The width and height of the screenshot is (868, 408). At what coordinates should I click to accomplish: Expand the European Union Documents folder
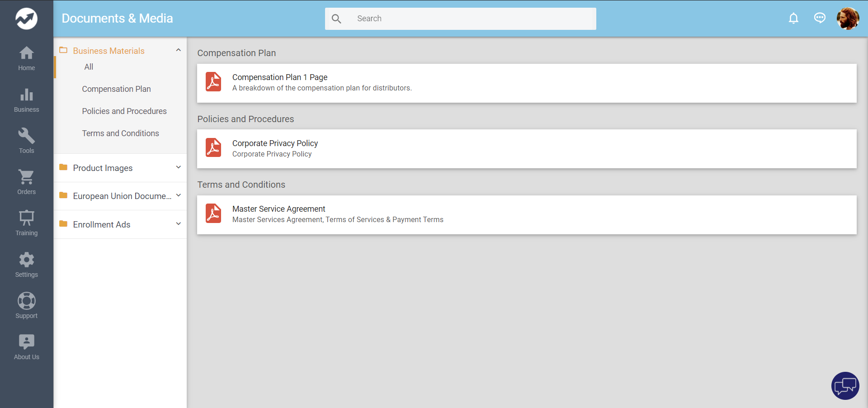point(178,195)
